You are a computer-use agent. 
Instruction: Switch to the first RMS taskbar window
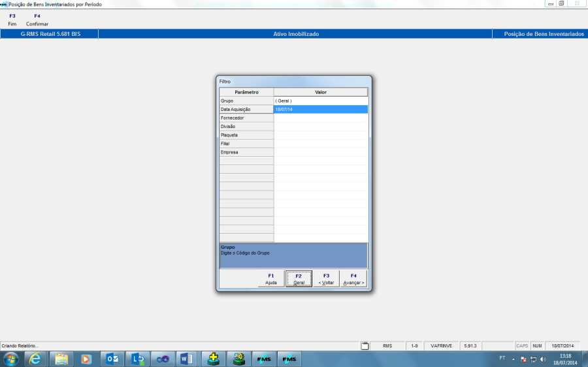[264, 359]
